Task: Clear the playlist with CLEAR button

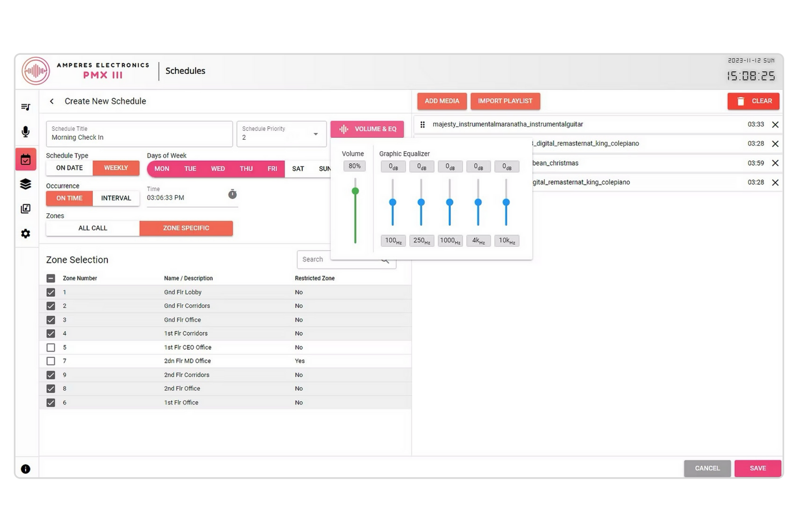Action: click(753, 101)
